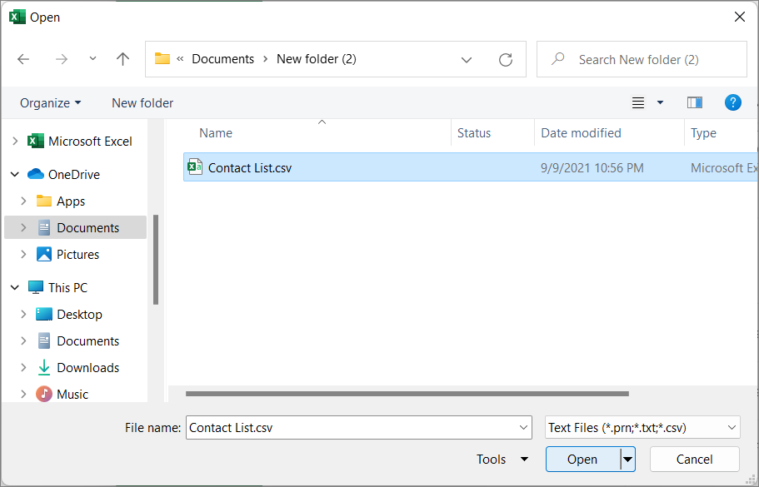Viewport: 759px width, 487px height.
Task: Open Music under This PC
Action: (x=72, y=394)
